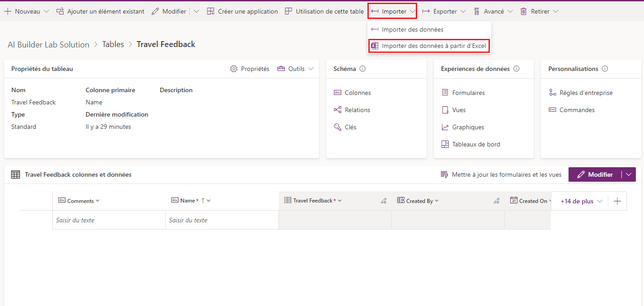Open Tableaux de bord panel item
The height and width of the screenshot is (306, 644).
[474, 144]
